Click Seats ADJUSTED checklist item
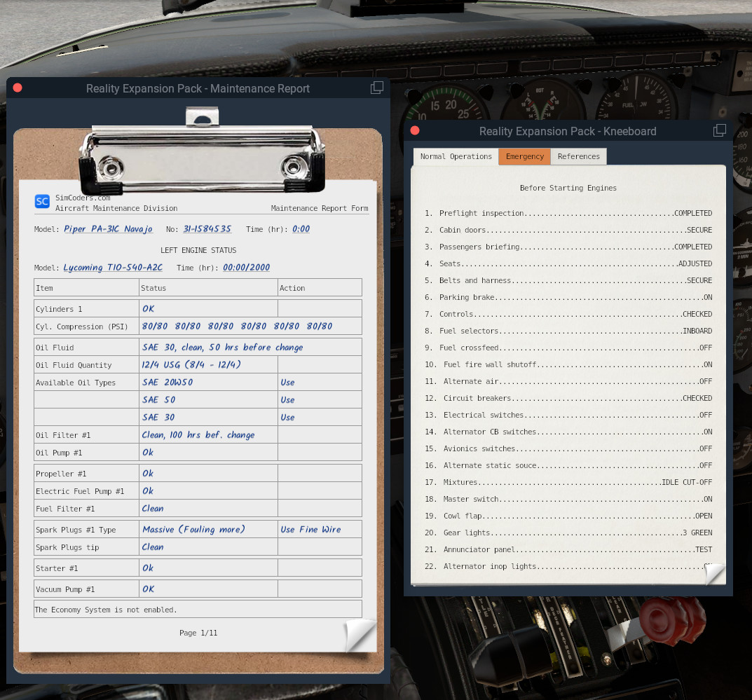Image resolution: width=752 pixels, height=700 pixels. tap(568, 263)
